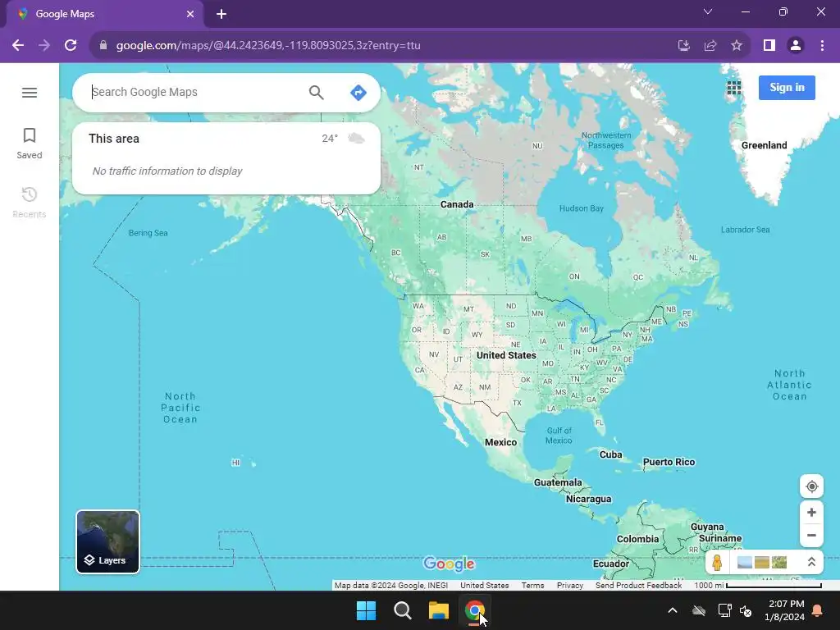Show hidden system tray icons

[673, 610]
